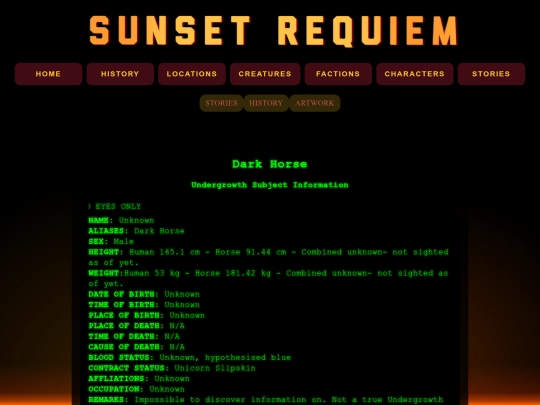Screen dimensions: 540x405
Task: Select 'PLACE OF DEATH: N/A' line
Action: 136,326
